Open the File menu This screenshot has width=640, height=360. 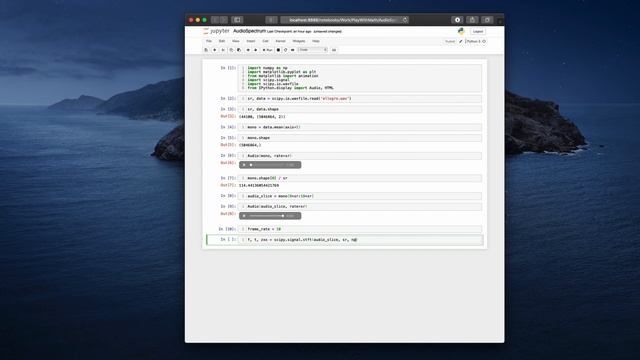[209, 41]
